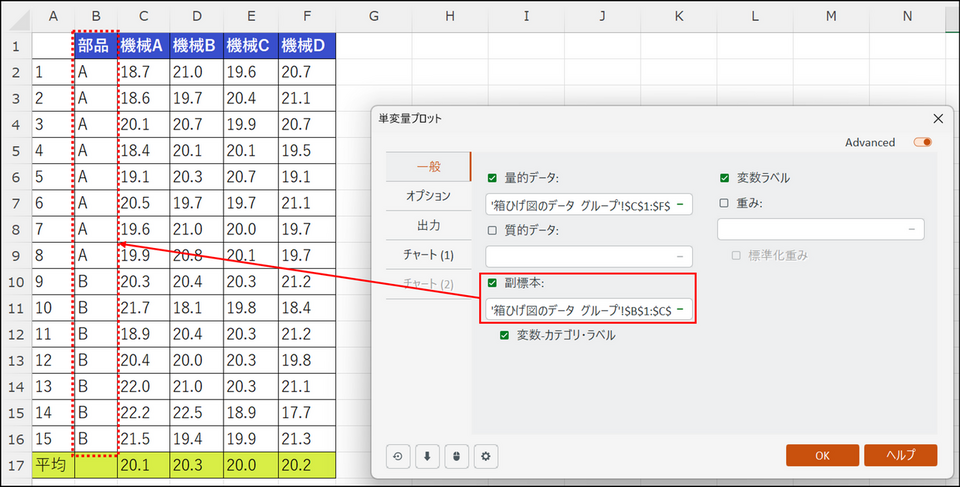Image resolution: width=960 pixels, height=487 pixels.
Task: Click range selector icon in 量的データ field
Action: point(680,205)
